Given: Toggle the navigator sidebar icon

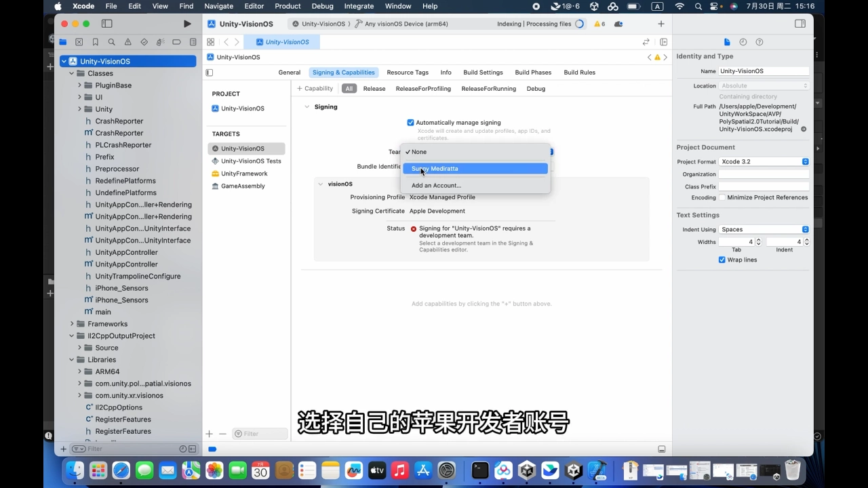Looking at the screenshot, I should (106, 24).
